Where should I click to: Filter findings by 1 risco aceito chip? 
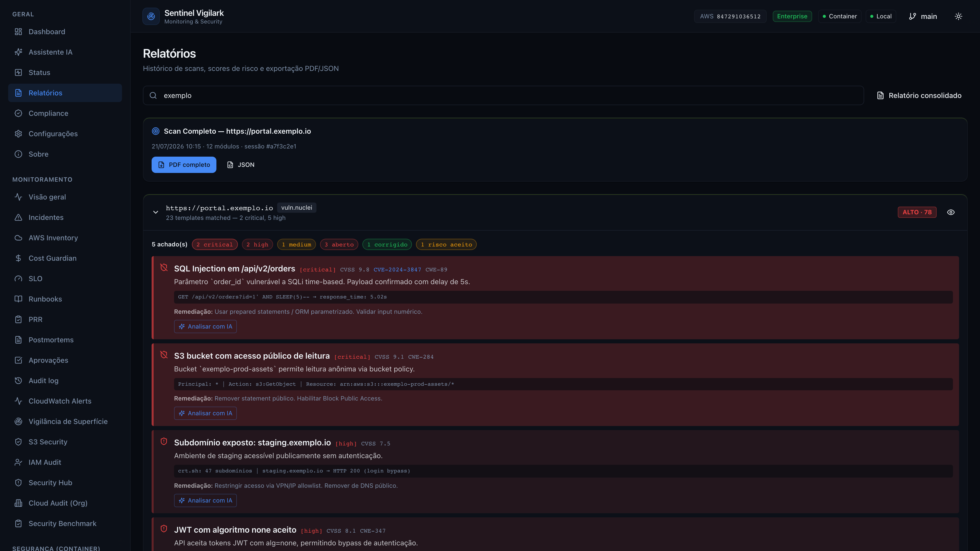[446, 245]
